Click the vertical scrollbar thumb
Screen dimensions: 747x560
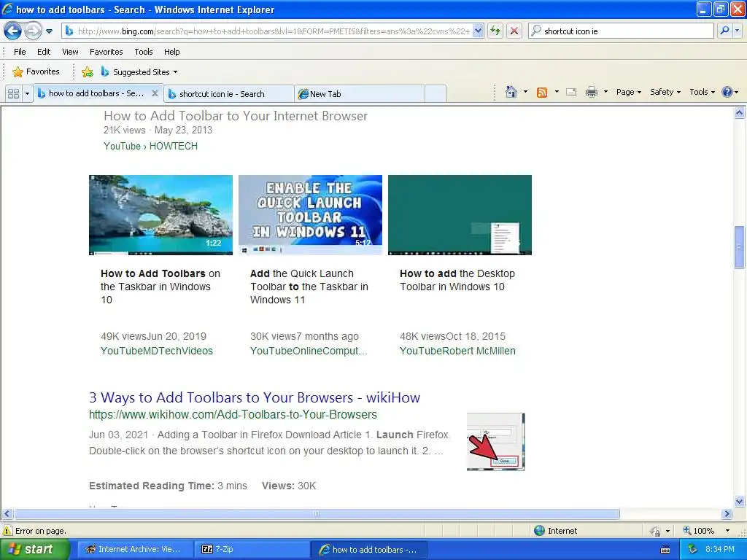[740, 247]
